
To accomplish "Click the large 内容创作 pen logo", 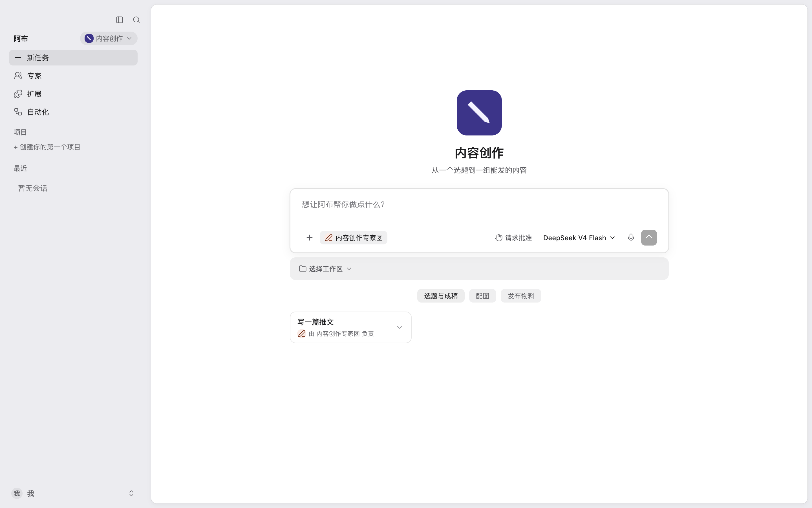I will point(479,113).
